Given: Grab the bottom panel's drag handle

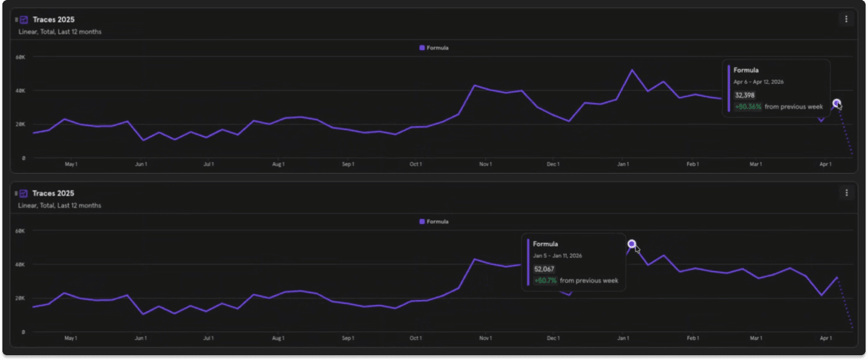Looking at the screenshot, I should point(16,193).
